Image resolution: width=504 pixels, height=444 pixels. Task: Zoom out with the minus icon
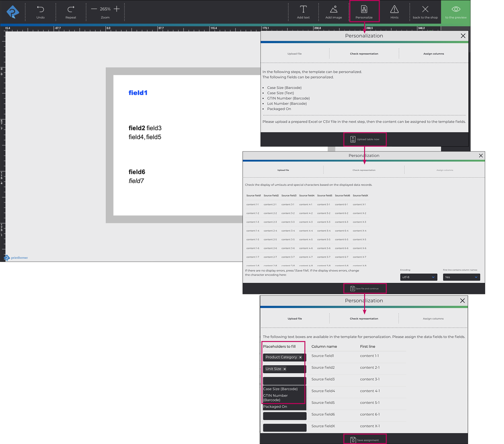(94, 9)
